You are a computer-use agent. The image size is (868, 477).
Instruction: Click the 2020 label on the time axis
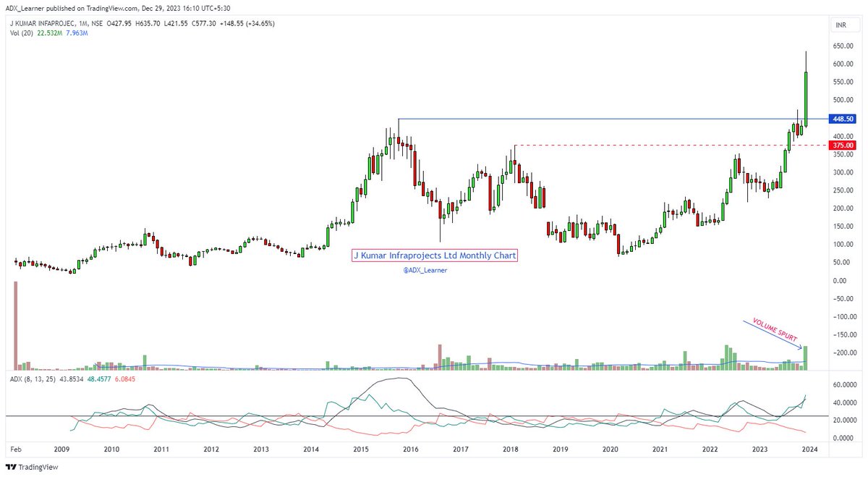610,449
